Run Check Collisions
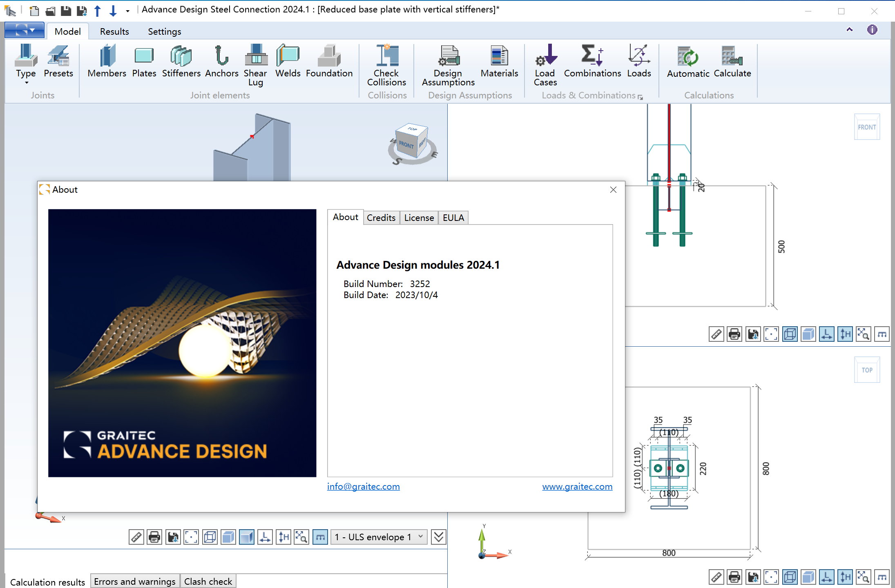The width and height of the screenshot is (895, 588). coord(386,65)
